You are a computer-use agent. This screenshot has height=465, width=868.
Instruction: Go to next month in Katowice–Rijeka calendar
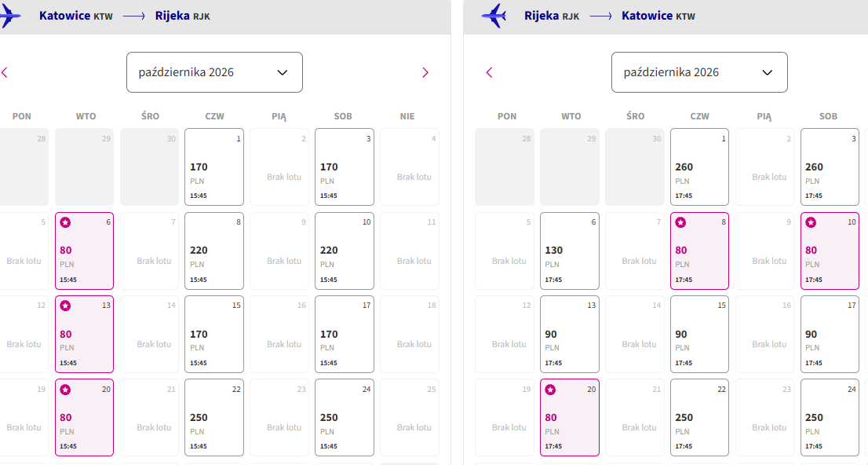(x=425, y=72)
